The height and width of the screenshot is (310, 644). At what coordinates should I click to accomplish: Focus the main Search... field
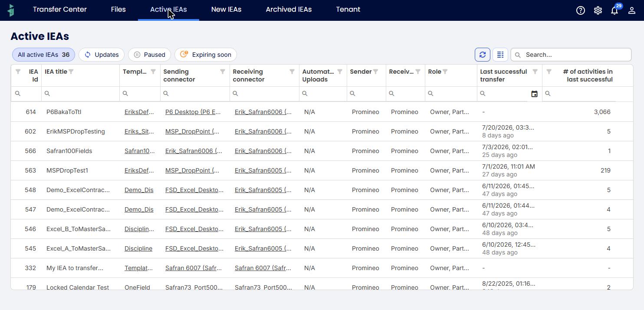(x=571, y=55)
